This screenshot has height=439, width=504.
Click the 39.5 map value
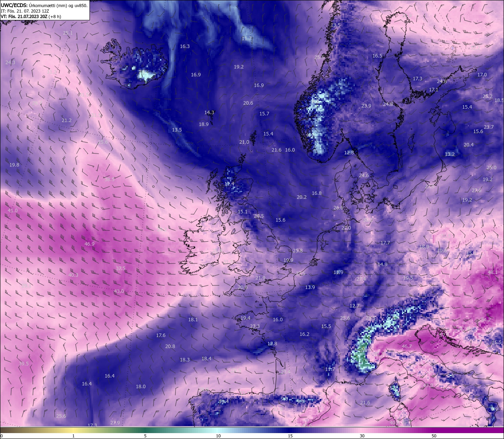pyautogui.click(x=24, y=364)
